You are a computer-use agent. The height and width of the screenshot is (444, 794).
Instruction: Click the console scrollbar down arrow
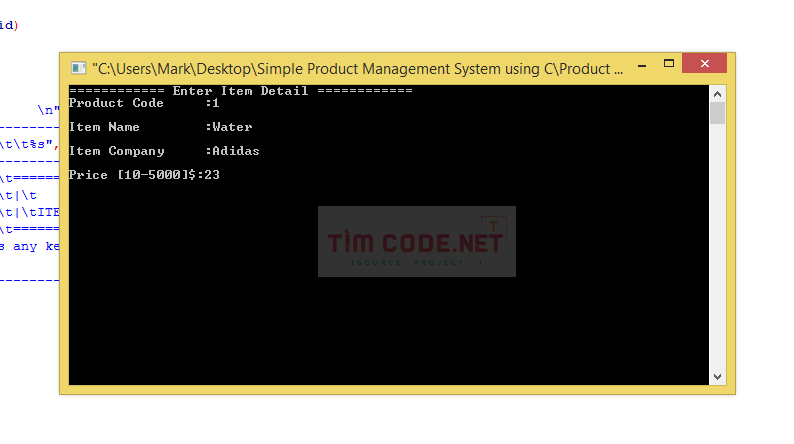[717, 377]
